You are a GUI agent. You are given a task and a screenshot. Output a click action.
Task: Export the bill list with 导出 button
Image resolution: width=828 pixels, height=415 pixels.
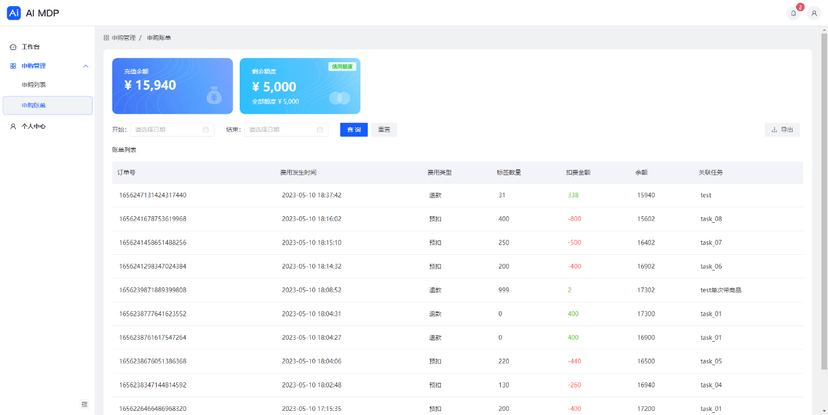click(x=782, y=130)
